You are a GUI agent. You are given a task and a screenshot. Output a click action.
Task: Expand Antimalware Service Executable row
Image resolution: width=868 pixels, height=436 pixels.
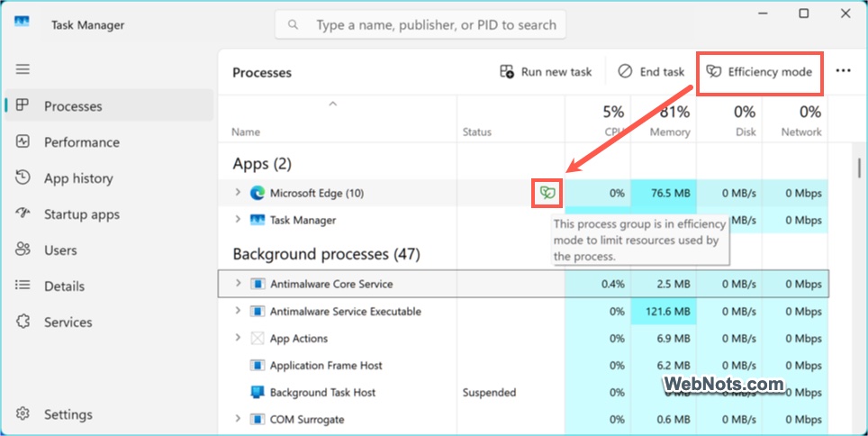(x=238, y=311)
